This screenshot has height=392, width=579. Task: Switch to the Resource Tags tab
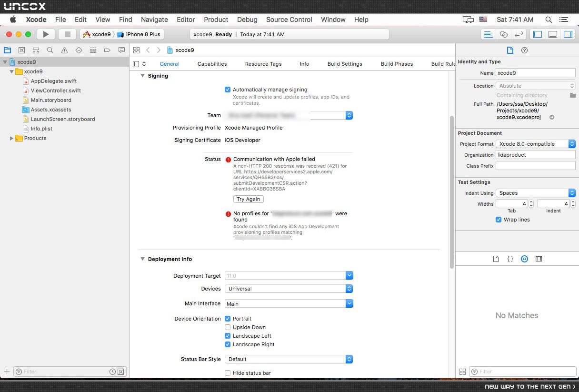coord(263,64)
